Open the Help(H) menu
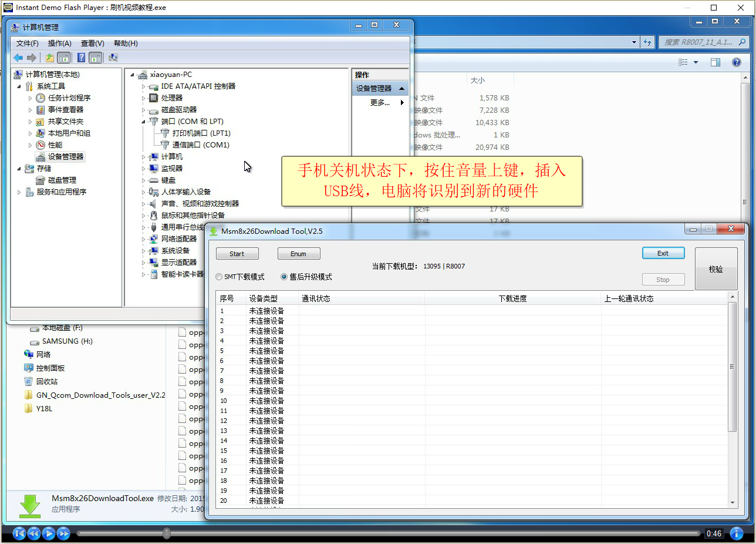Image resolution: width=756 pixels, height=544 pixels. coord(126,43)
